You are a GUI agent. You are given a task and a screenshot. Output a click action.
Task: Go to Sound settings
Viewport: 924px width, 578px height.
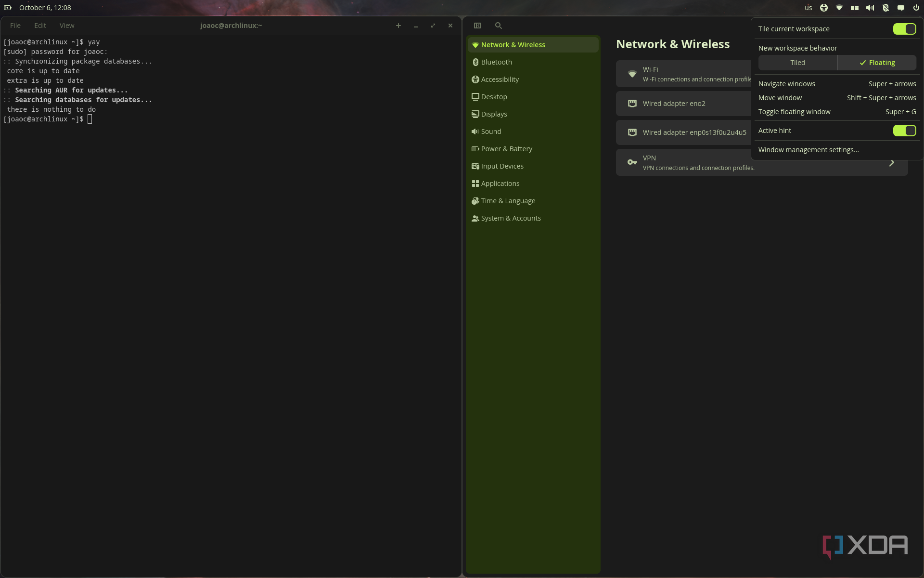533,131
